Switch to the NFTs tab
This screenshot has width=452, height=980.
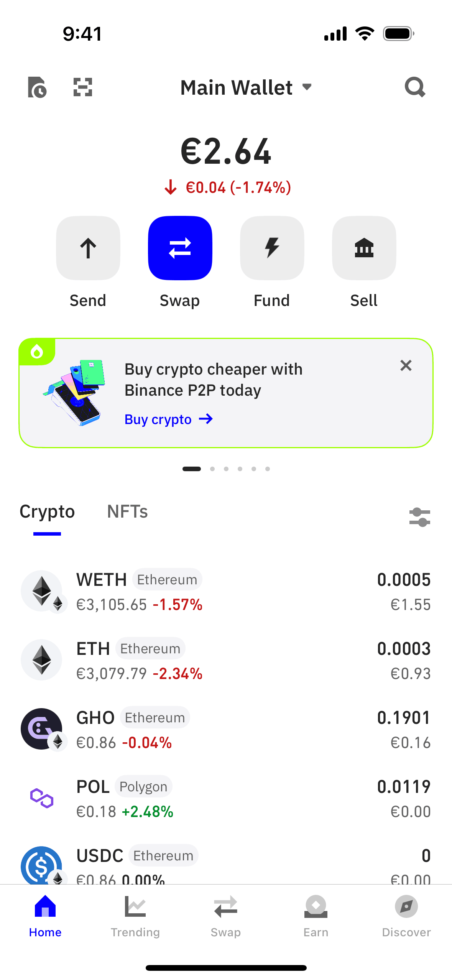pyautogui.click(x=127, y=511)
